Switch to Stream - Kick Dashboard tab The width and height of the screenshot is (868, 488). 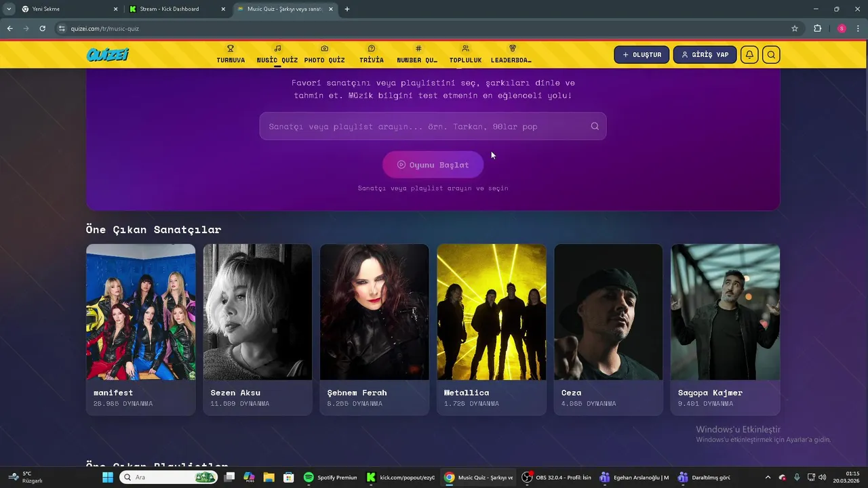tap(176, 9)
